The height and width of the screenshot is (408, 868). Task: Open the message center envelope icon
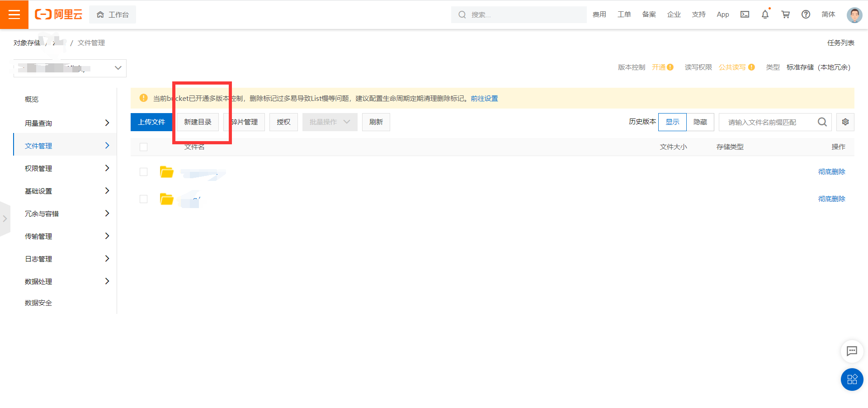point(745,14)
